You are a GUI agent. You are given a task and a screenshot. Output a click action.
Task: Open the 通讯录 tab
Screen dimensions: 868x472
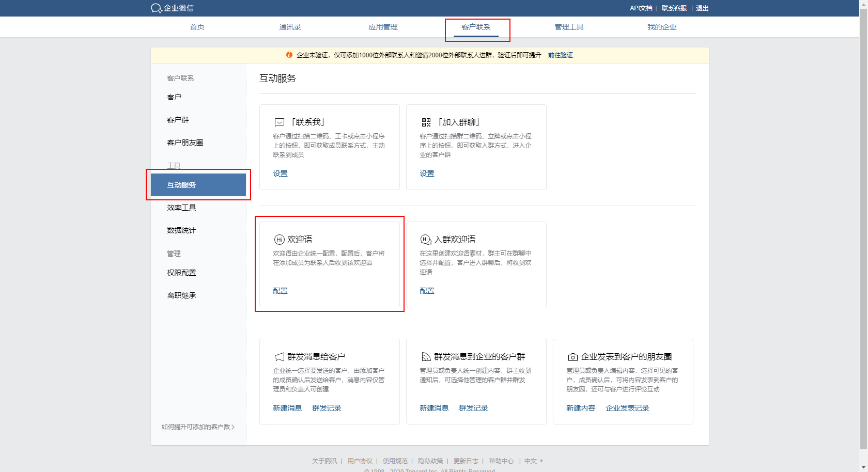290,27
